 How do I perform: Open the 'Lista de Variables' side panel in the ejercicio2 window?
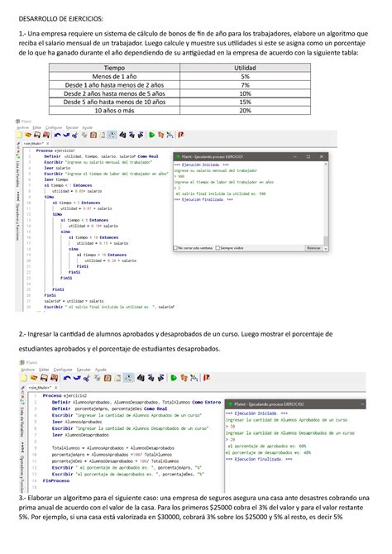coord(22,423)
